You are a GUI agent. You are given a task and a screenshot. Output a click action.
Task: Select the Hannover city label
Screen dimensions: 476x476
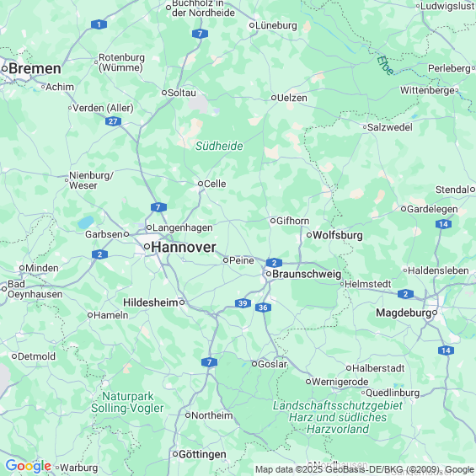(x=184, y=247)
